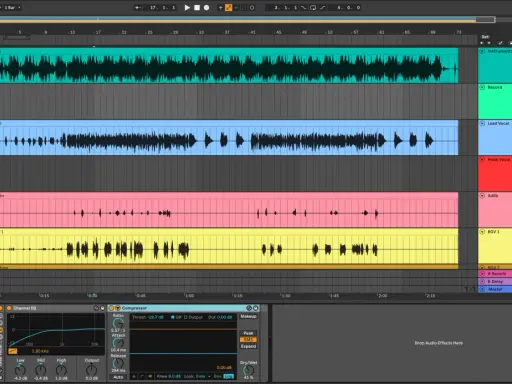Toggle the Channel EQ device activator
This screenshot has width=512, height=384.
click(9, 308)
